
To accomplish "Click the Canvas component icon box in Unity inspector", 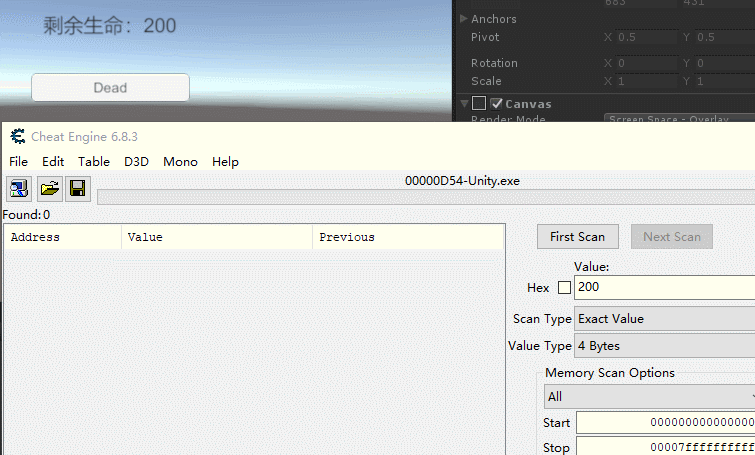I will (x=479, y=103).
